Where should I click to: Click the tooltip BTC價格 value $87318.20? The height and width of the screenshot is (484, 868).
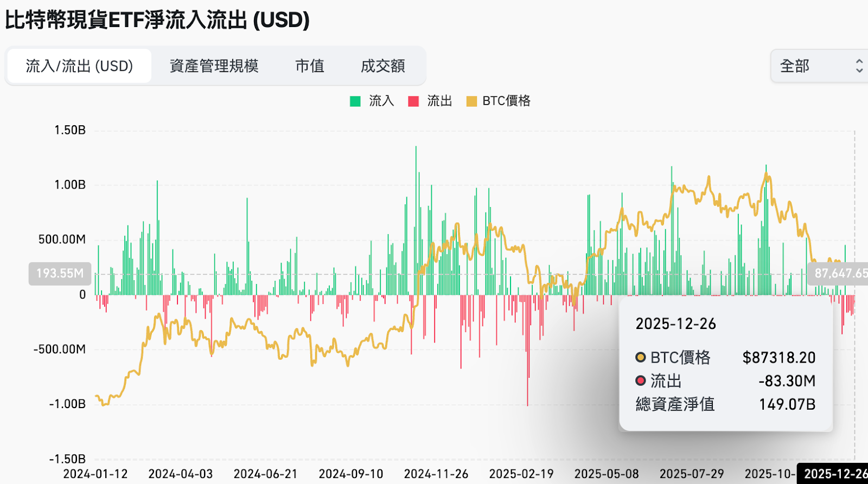coord(779,358)
